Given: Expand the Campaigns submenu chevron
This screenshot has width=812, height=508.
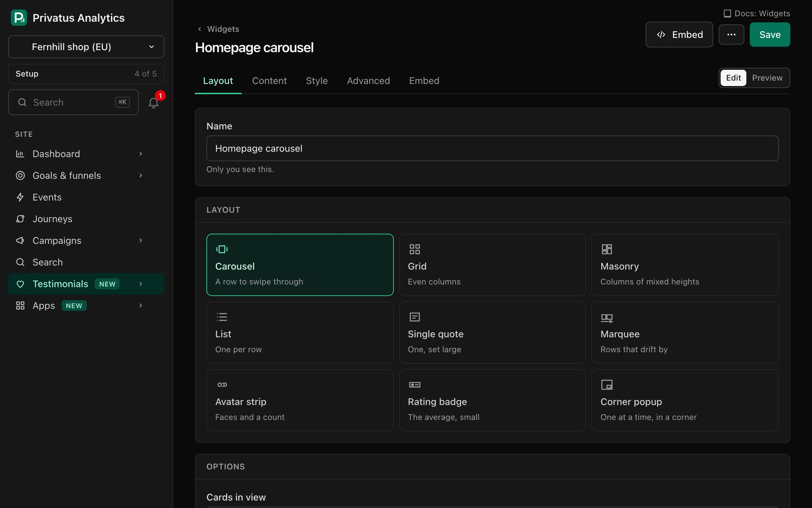Looking at the screenshot, I should click(x=141, y=240).
